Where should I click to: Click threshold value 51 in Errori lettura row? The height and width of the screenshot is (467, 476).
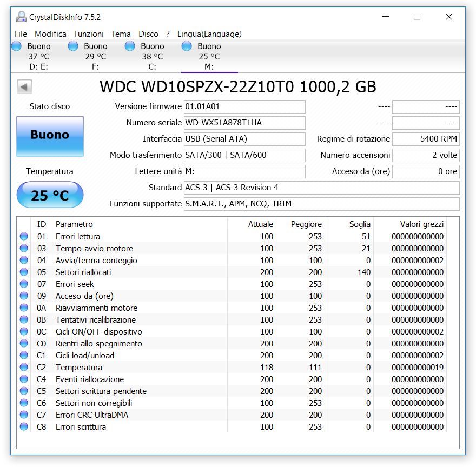pyautogui.click(x=366, y=237)
